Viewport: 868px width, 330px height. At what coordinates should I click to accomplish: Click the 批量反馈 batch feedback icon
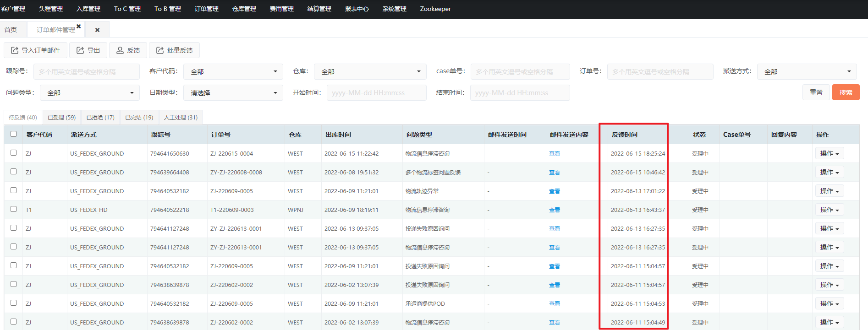(160, 50)
